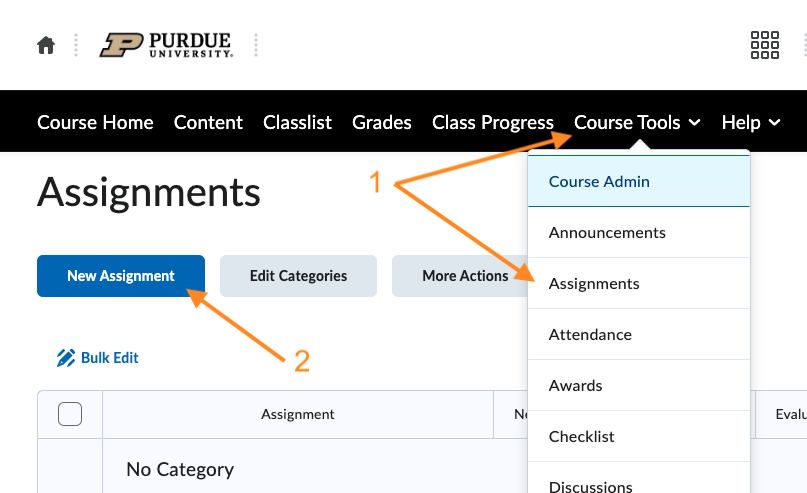Navigate to Grades

pos(381,122)
